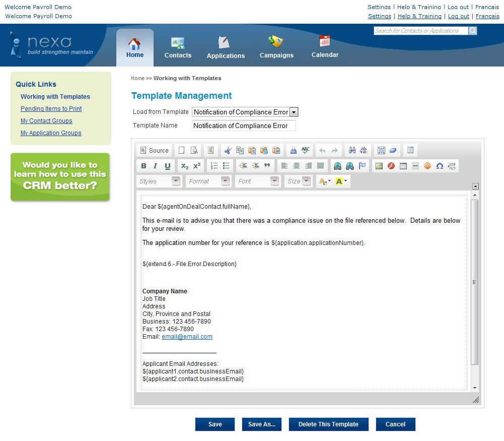Toggle italic formatting

pos(156,166)
